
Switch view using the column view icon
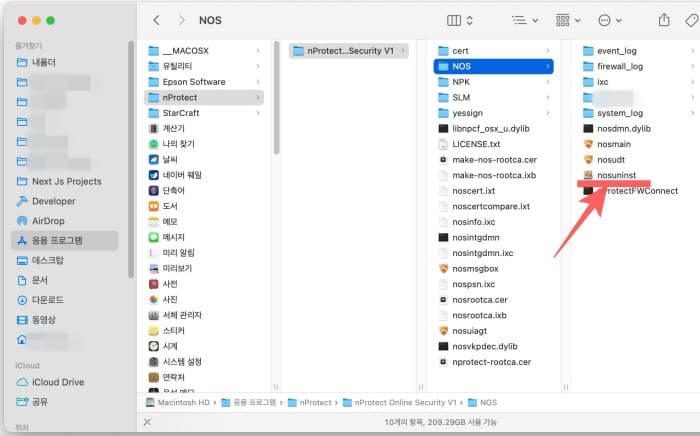[454, 20]
